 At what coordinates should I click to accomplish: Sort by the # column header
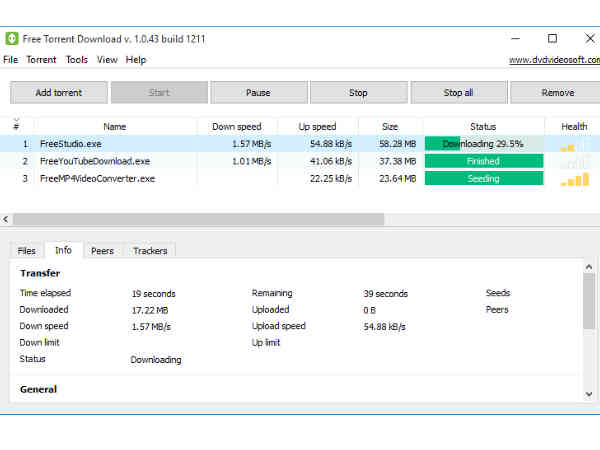(16, 126)
